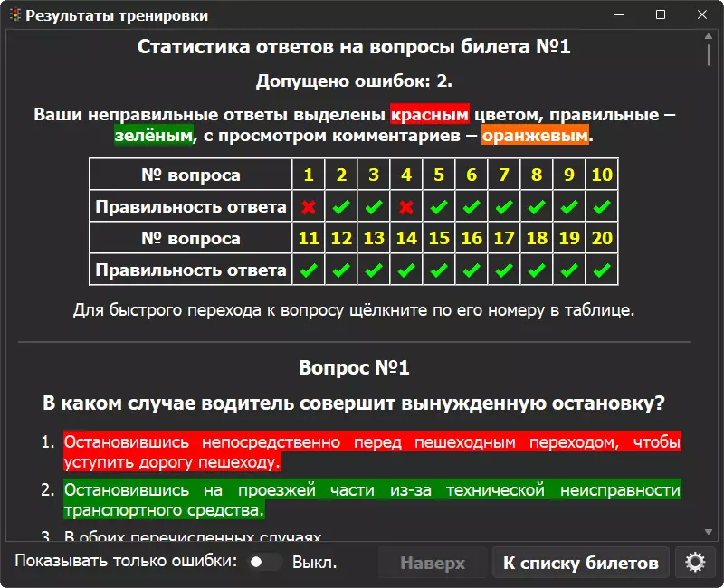Screen dimensions: 724x588
Task: Click the green checkmark under question 15
Action: click(x=439, y=270)
